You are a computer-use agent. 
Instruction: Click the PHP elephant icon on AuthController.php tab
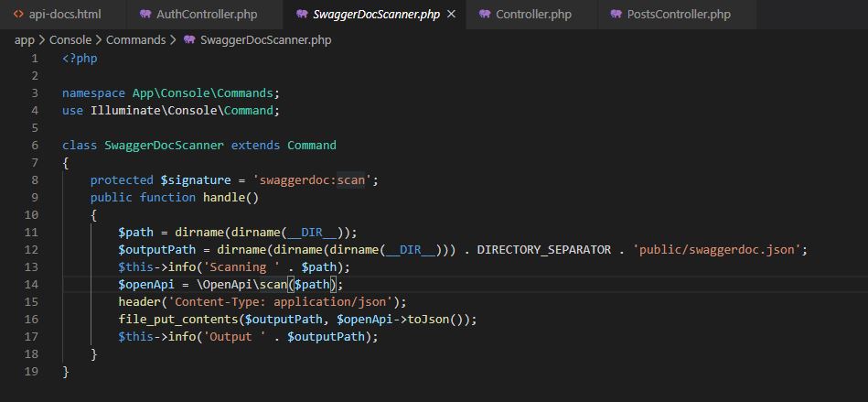coord(145,15)
